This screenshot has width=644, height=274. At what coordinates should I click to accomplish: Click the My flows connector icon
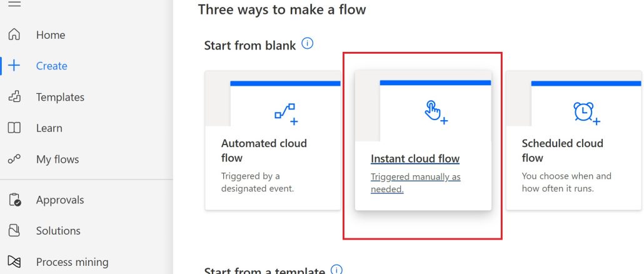tap(14, 159)
